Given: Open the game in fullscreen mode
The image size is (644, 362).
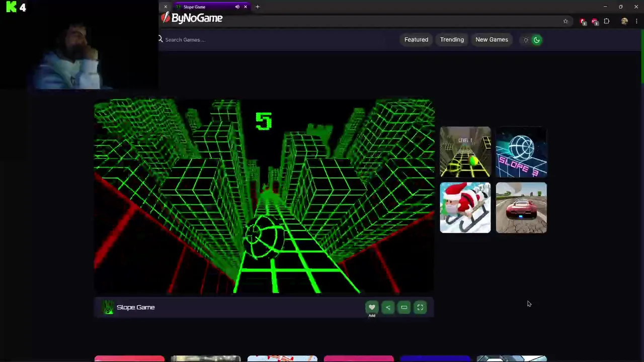Looking at the screenshot, I should click(420, 307).
